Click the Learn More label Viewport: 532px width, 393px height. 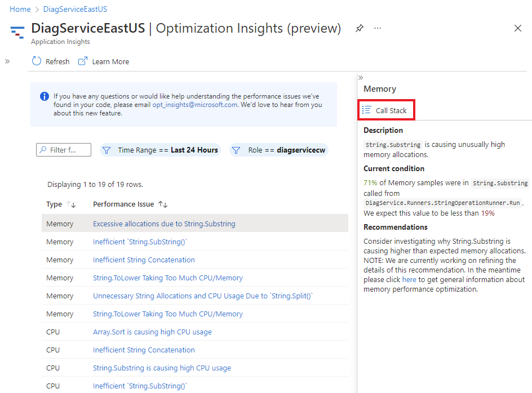coord(110,61)
